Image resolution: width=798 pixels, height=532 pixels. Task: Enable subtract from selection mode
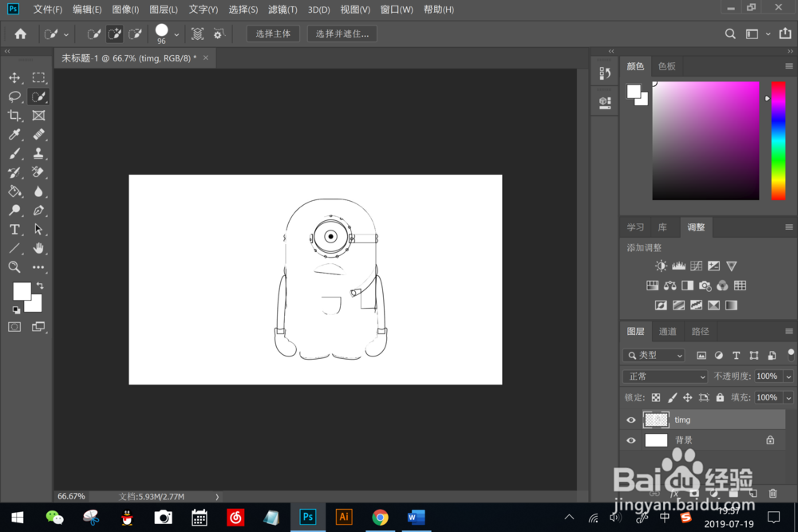pyautogui.click(x=135, y=34)
